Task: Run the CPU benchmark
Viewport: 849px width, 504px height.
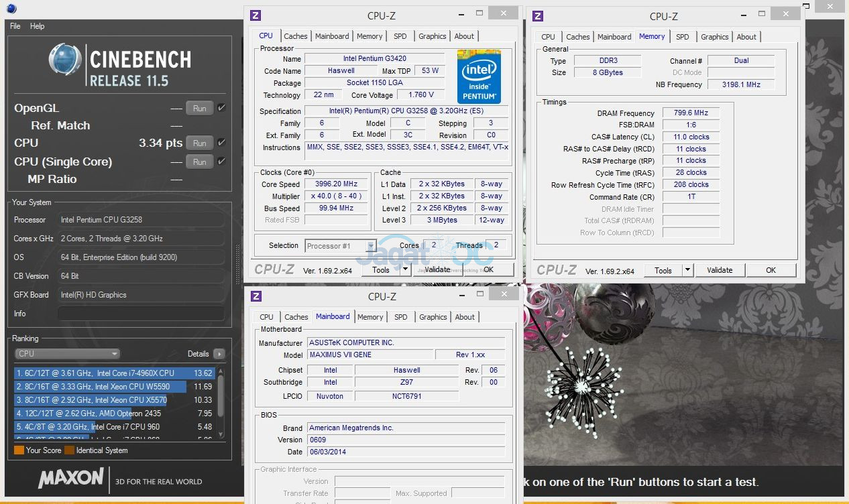Action: (x=200, y=143)
